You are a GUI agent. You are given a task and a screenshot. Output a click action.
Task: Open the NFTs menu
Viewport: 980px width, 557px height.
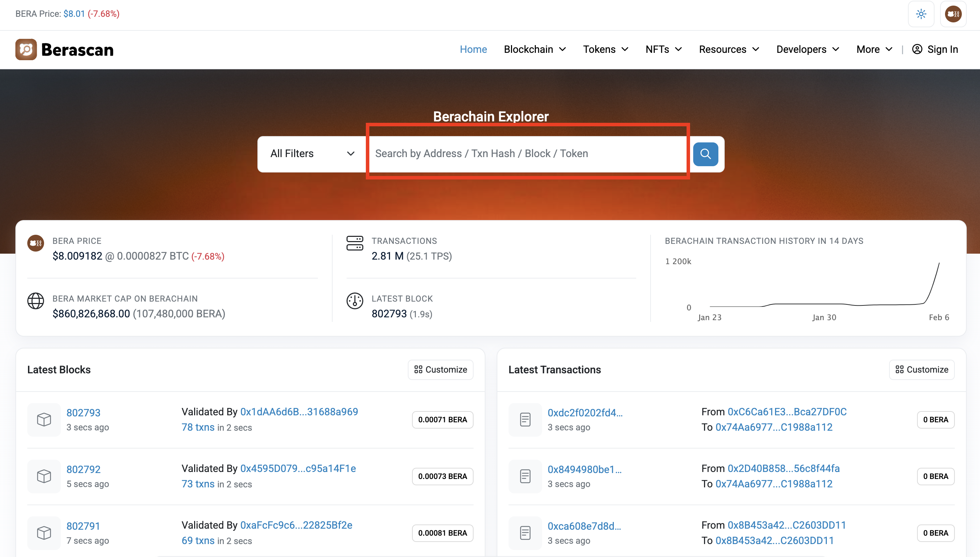click(663, 49)
